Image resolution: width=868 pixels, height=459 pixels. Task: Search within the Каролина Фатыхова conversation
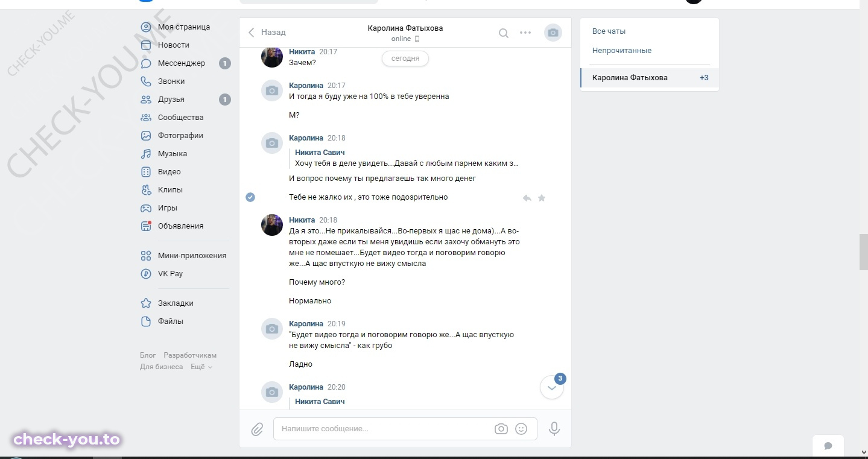pyautogui.click(x=504, y=33)
